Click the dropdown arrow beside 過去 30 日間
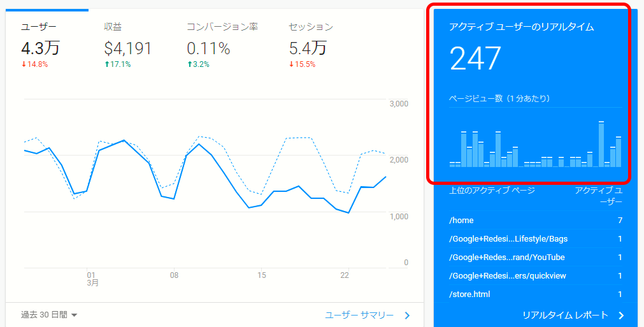 tap(75, 315)
